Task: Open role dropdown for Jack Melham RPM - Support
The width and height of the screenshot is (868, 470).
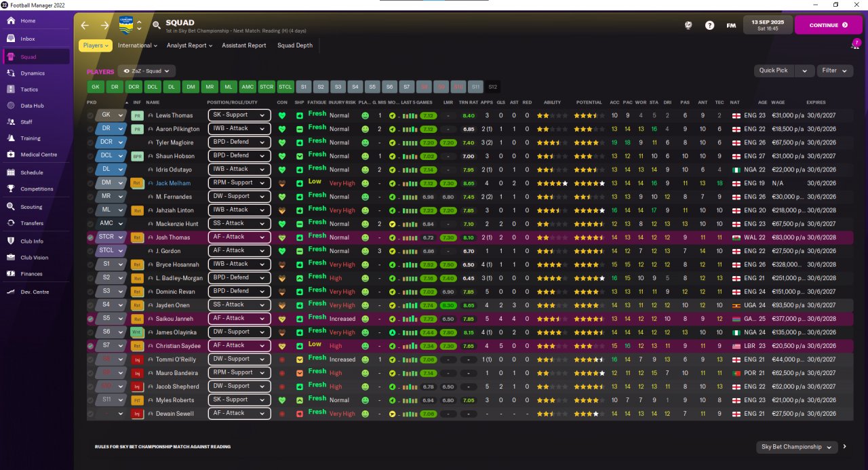Action: click(238, 183)
